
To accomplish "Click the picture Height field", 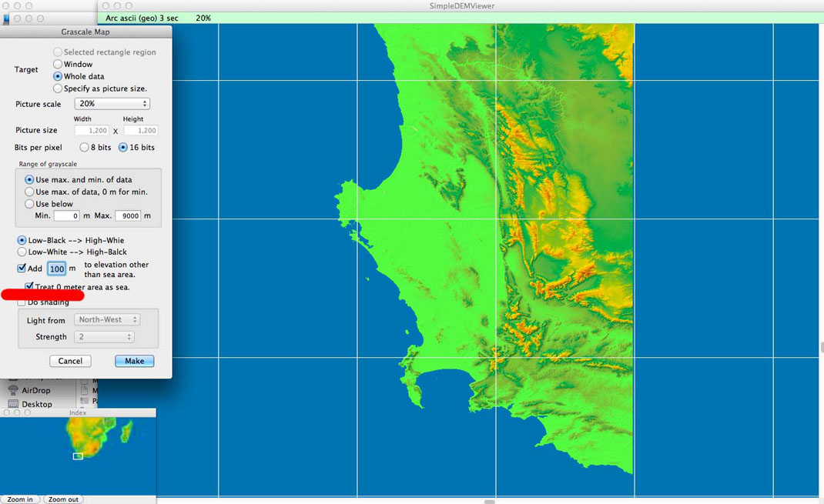I will [x=140, y=130].
